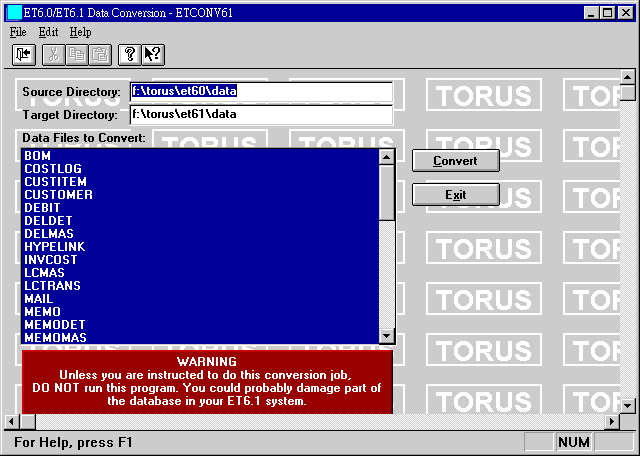Click in the Source Directory field
Image resolution: width=640 pixels, height=456 pixels.
tap(261, 91)
